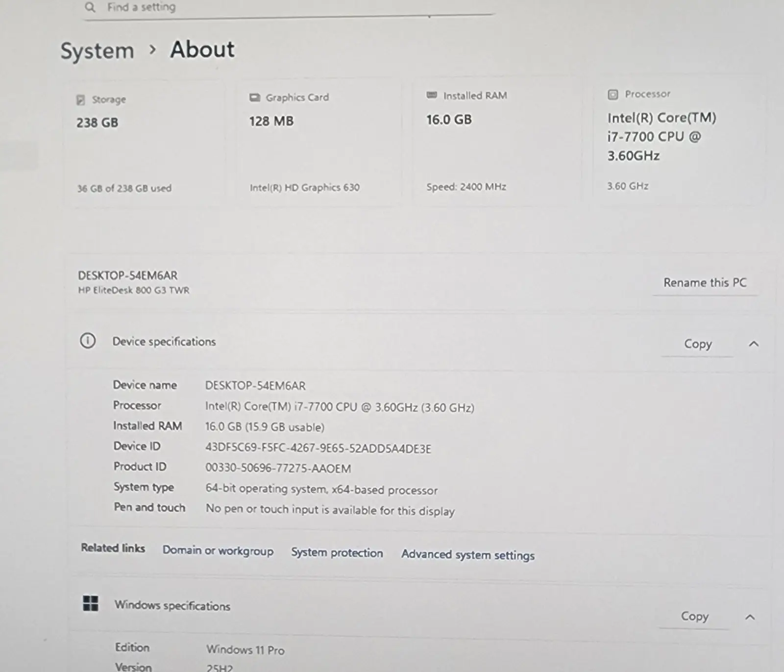Click the Device specifications info icon

[x=88, y=341]
